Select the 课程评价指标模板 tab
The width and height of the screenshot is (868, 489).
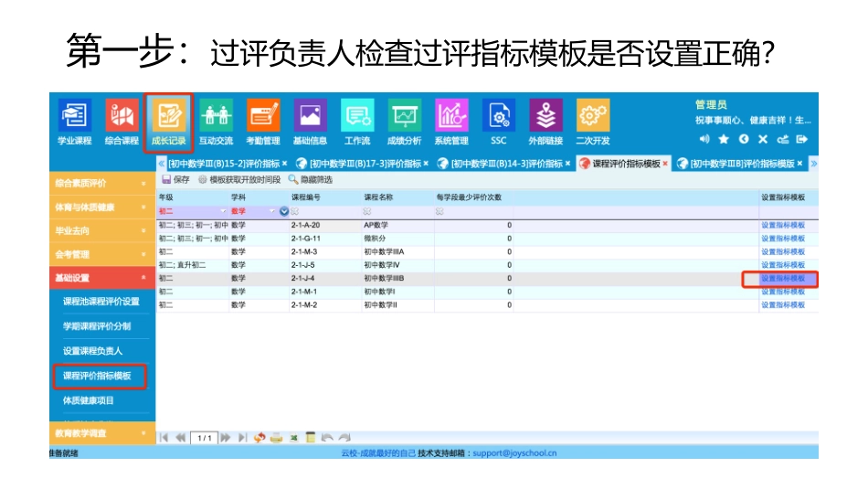pos(626,164)
